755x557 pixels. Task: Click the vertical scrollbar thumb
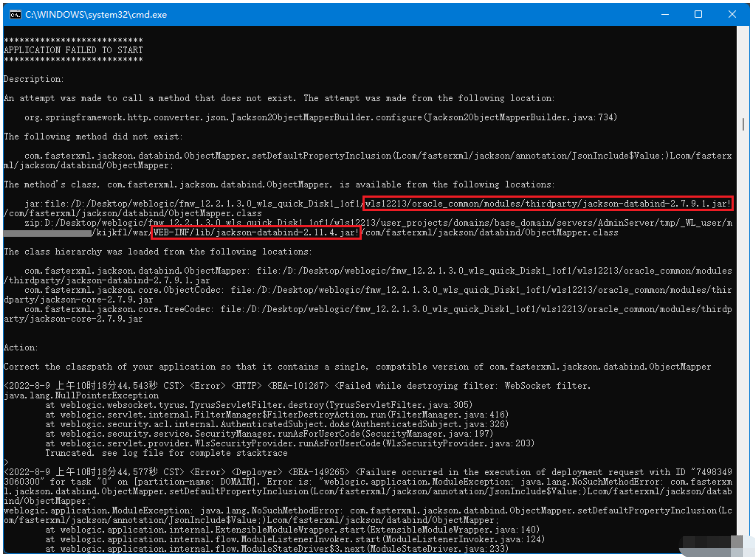pos(743,124)
